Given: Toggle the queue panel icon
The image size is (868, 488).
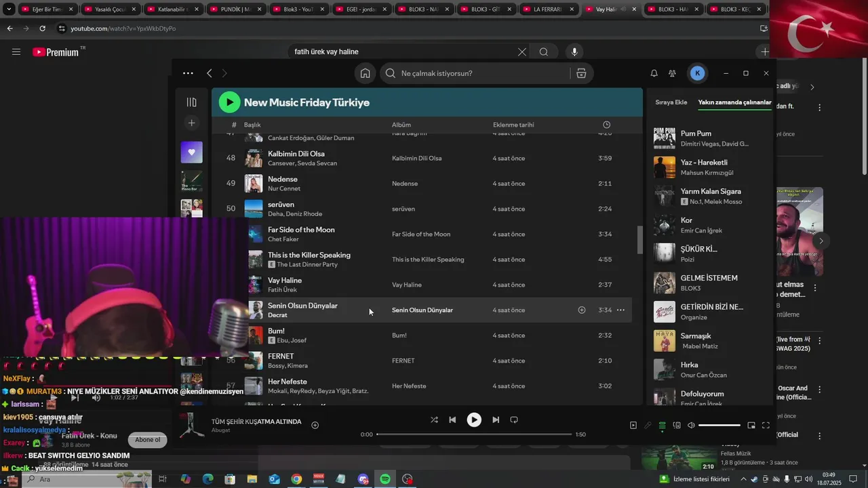Looking at the screenshot, I should click(663, 425).
